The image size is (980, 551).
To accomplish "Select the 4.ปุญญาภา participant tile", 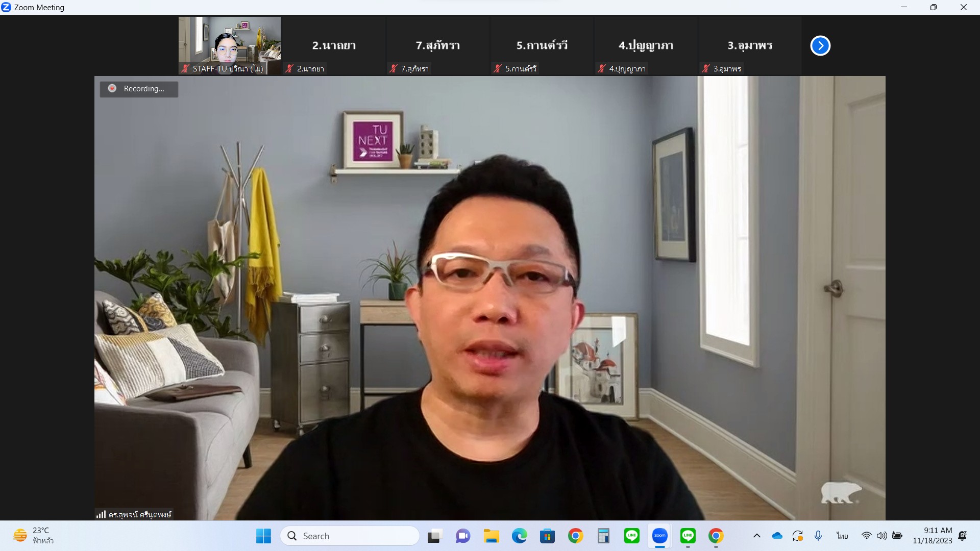I will click(646, 46).
